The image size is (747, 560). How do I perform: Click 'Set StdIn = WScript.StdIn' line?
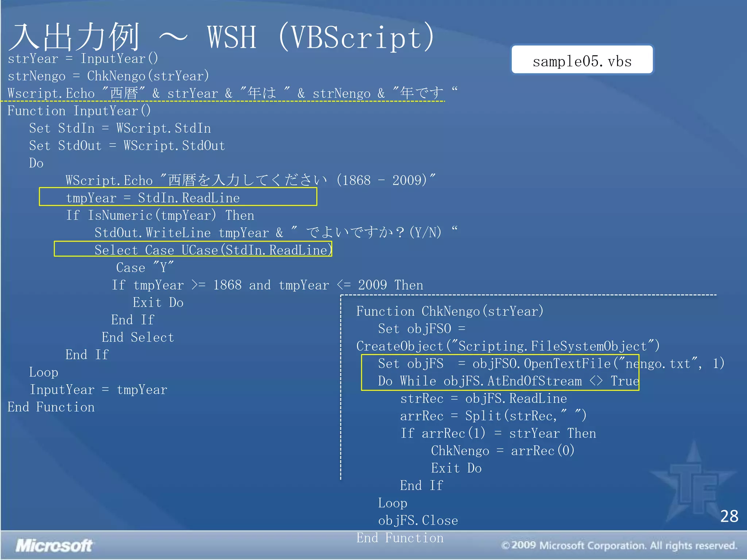click(x=120, y=128)
